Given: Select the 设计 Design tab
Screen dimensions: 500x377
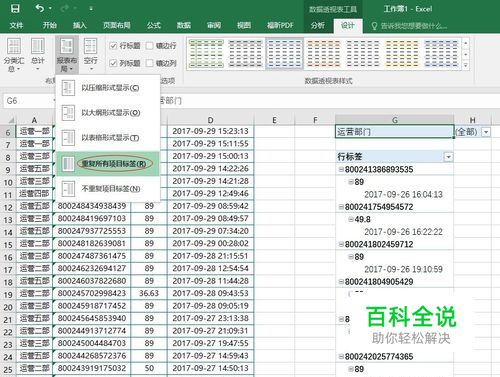Looking at the screenshot, I should (348, 25).
